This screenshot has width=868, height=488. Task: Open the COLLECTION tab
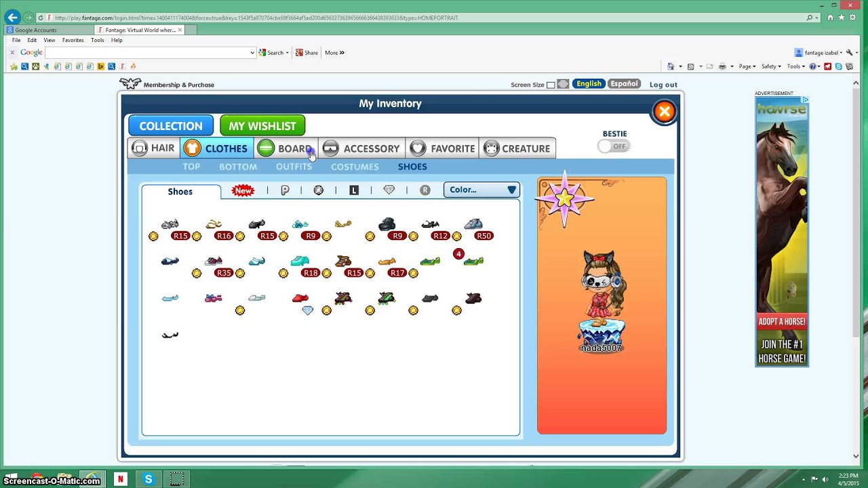tap(171, 126)
